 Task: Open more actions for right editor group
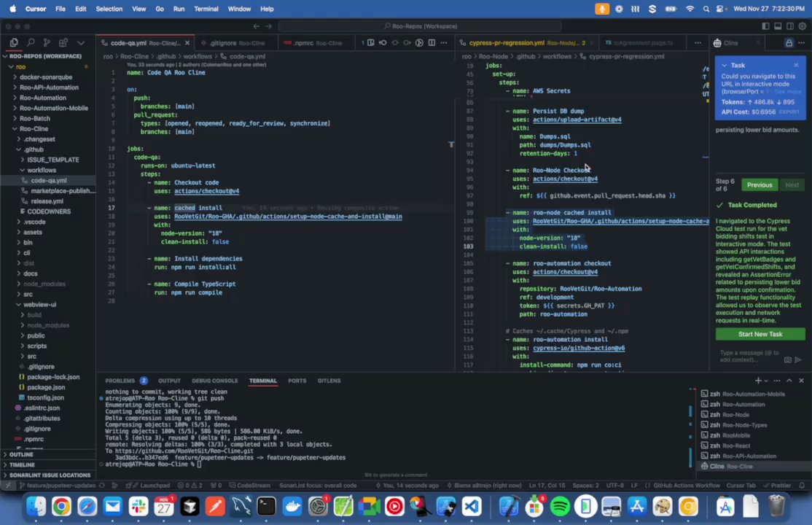698,43
